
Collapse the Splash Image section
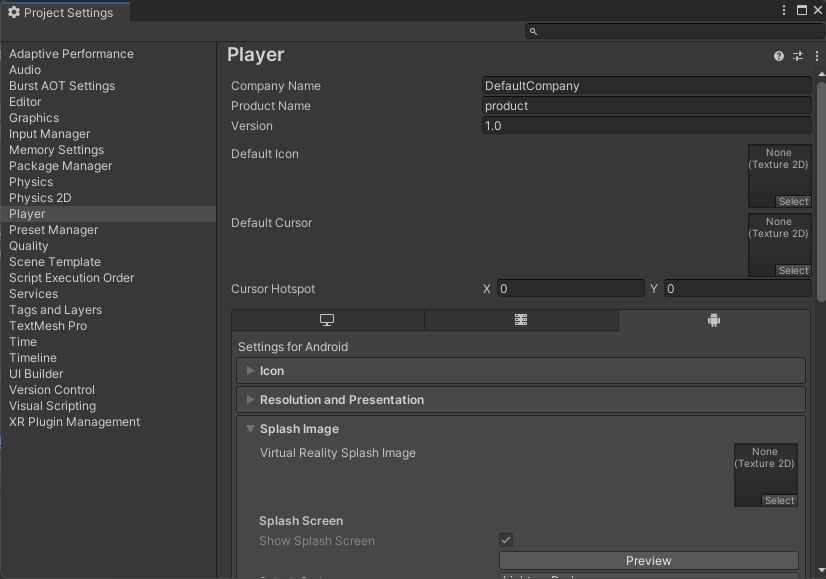[x=521, y=429]
